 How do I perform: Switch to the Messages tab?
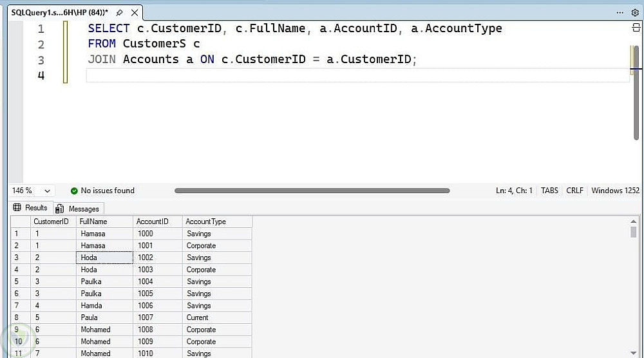point(79,209)
